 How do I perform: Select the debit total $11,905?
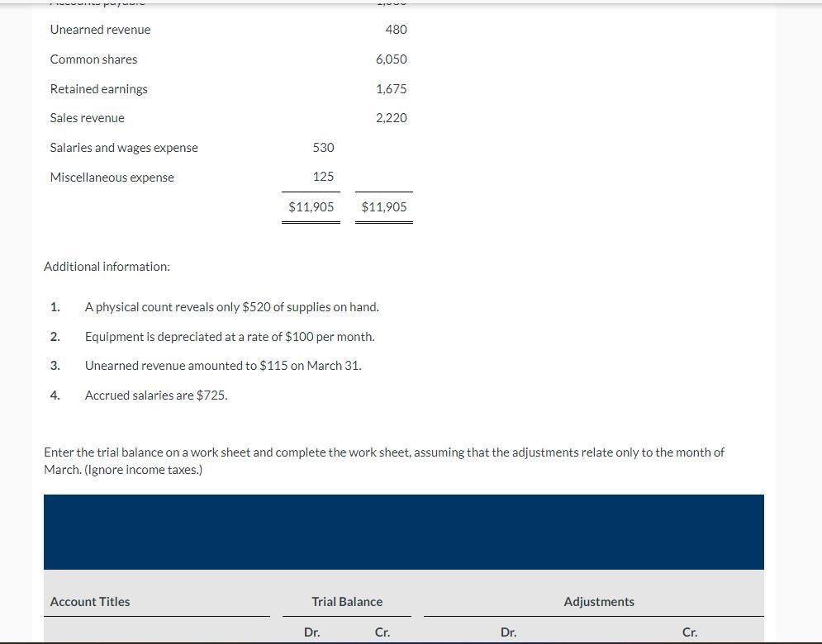pyautogui.click(x=311, y=207)
